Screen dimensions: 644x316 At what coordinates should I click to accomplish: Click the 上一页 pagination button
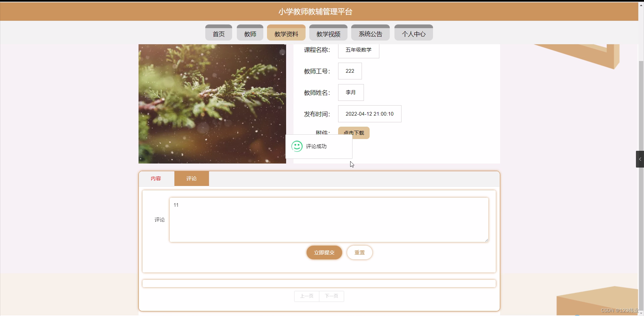pos(306,296)
